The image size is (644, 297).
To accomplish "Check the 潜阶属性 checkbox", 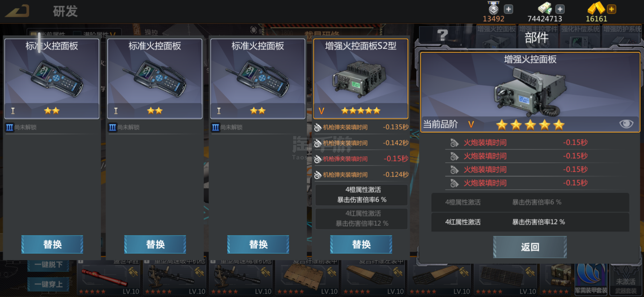I will [77, 34].
